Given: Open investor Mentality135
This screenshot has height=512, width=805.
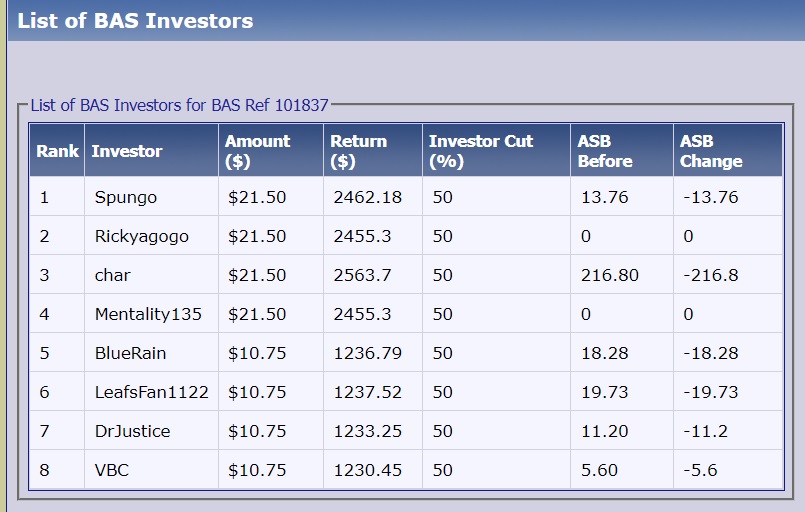Looking at the screenshot, I should (x=148, y=314).
